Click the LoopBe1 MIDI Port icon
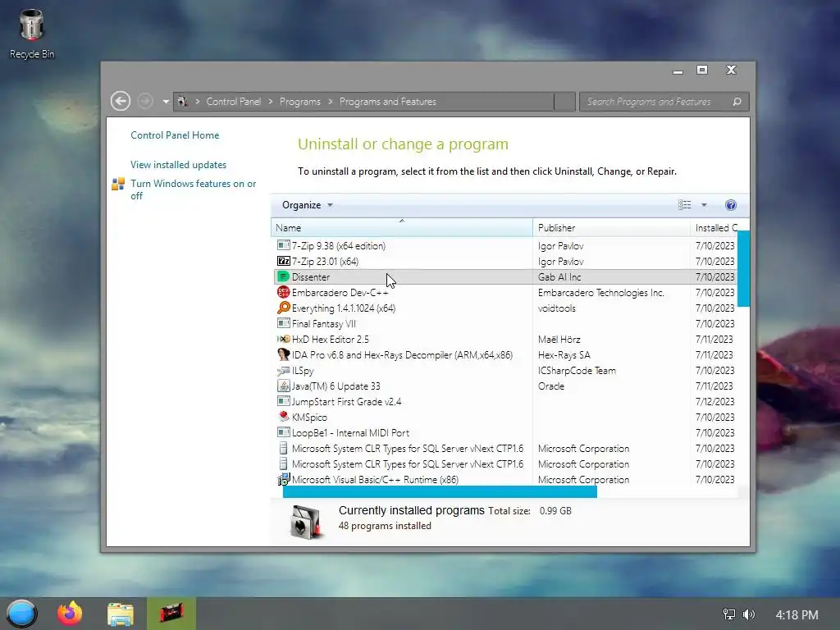 coord(283,431)
